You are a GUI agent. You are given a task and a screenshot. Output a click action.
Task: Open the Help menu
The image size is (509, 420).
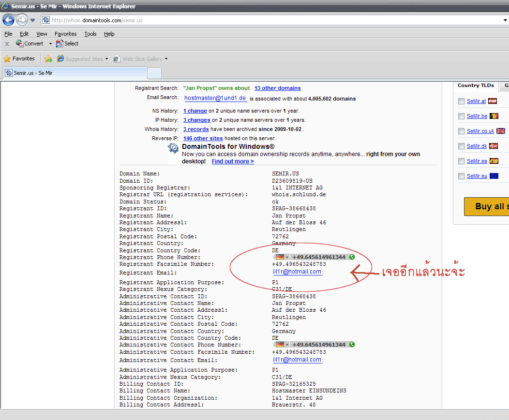pyautogui.click(x=109, y=34)
